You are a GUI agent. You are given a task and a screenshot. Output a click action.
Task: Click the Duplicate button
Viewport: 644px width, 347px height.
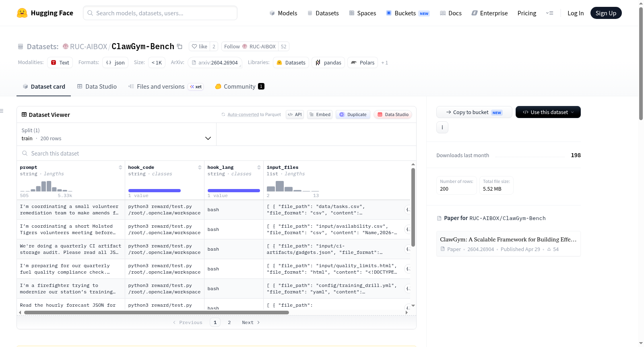pos(353,114)
